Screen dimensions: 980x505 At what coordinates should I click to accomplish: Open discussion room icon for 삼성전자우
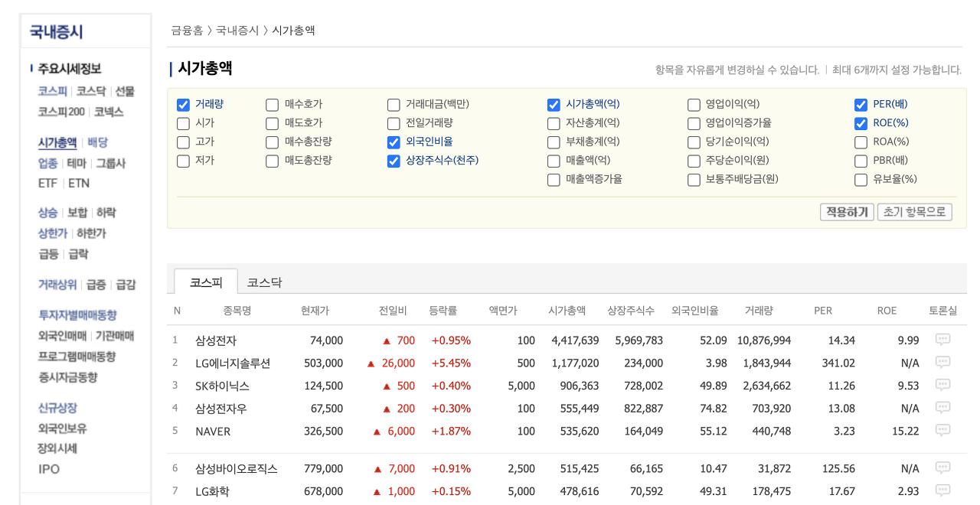pos(942,408)
